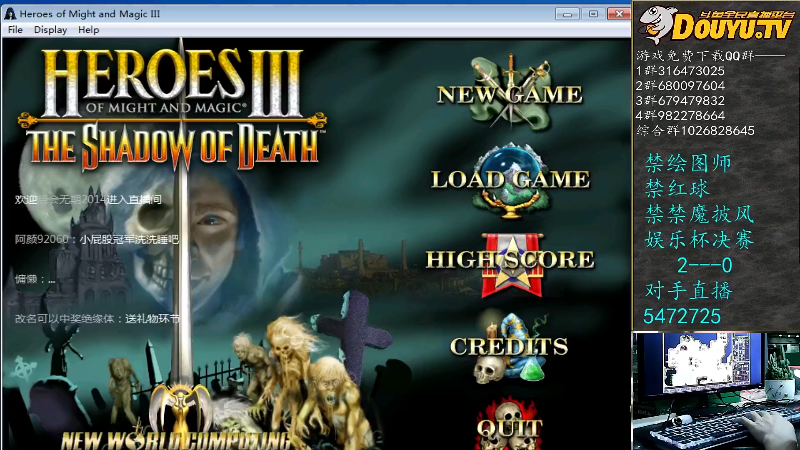The height and width of the screenshot is (450, 800).
Task: Select QQ group number 316473025
Action: coord(691,70)
